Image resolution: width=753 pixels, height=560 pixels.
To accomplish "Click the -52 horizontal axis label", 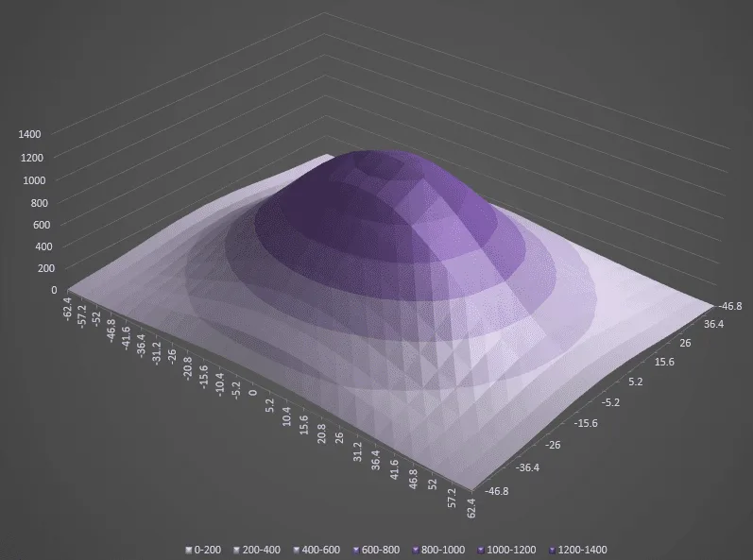I will point(97,318).
